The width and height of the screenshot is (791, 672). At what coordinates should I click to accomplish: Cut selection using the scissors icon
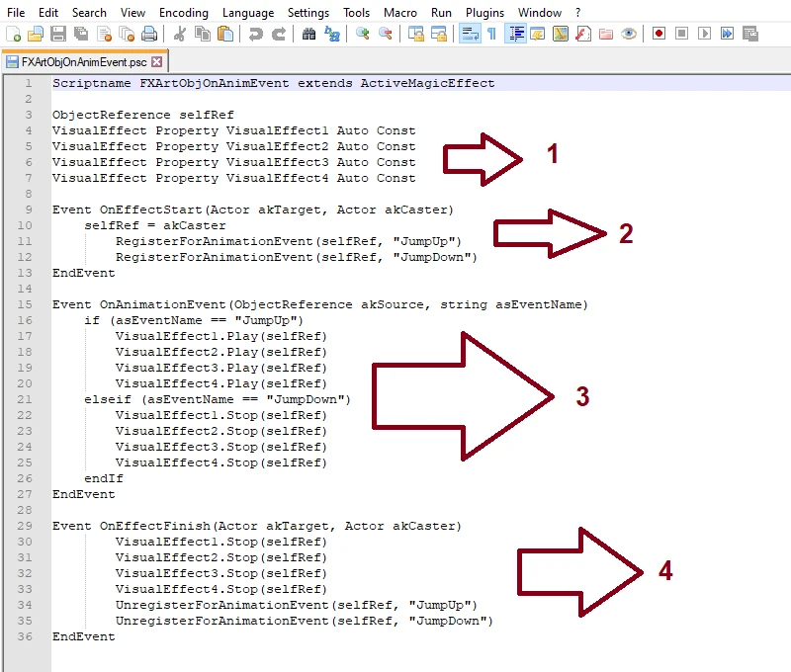[180, 34]
